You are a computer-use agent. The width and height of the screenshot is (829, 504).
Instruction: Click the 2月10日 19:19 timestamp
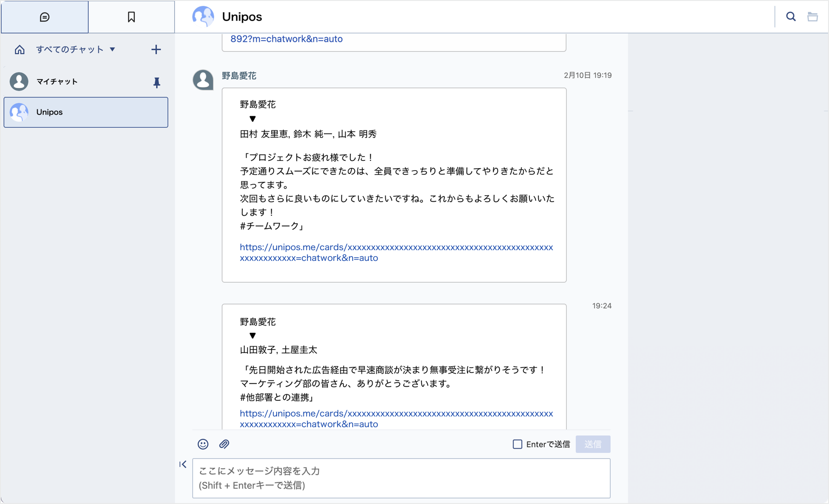pyautogui.click(x=588, y=75)
